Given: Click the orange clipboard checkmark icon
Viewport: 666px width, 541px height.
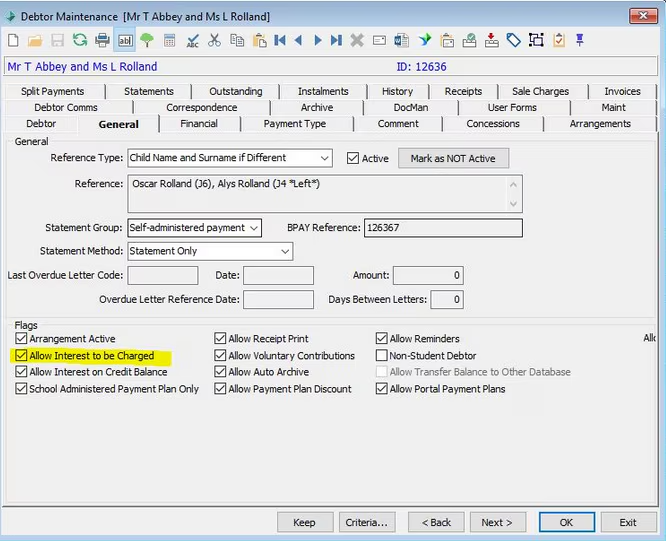Looking at the screenshot, I should coord(559,40).
